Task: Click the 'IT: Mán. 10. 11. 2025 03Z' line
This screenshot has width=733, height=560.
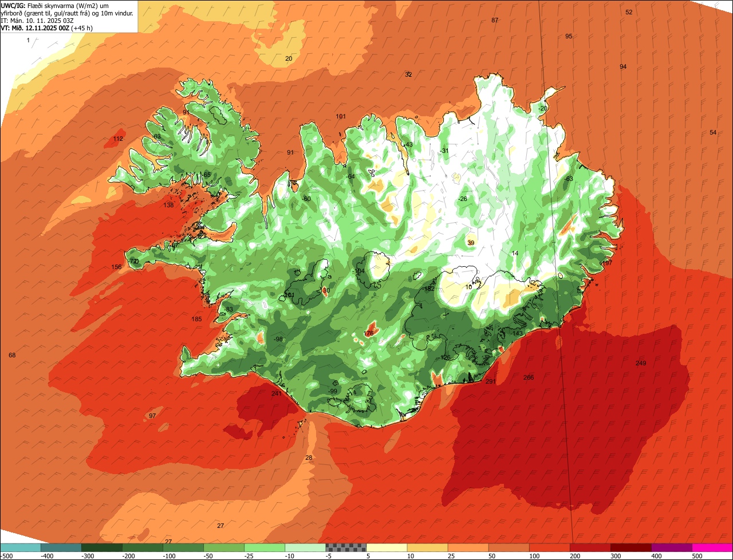Action: point(37,20)
